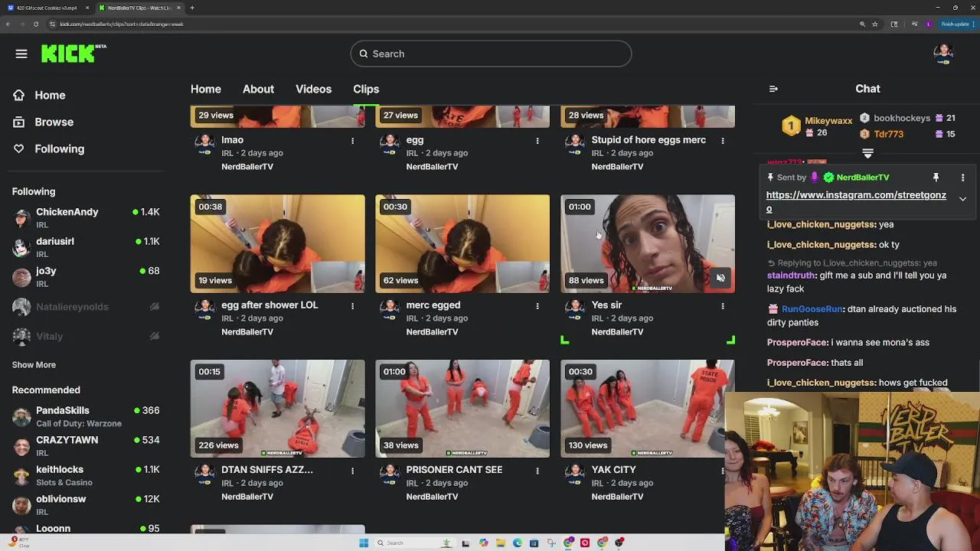
Task: Open the options menu for 'merc egged' clip
Action: point(537,306)
